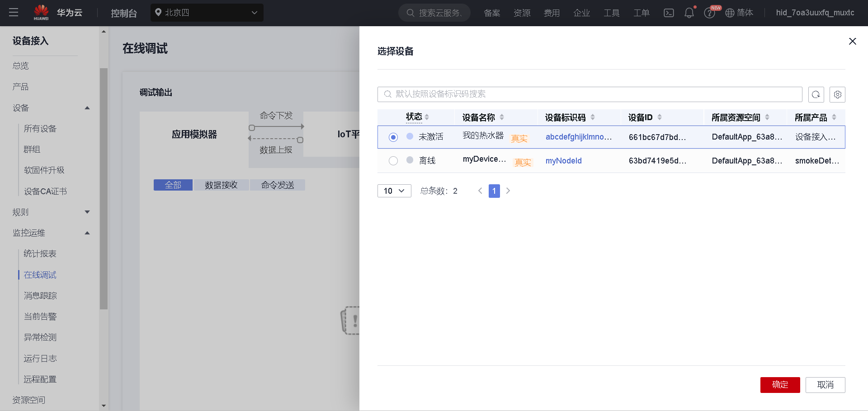This screenshot has width=868, height=411.
Task: Select the 全部 filter tab
Action: 173,185
